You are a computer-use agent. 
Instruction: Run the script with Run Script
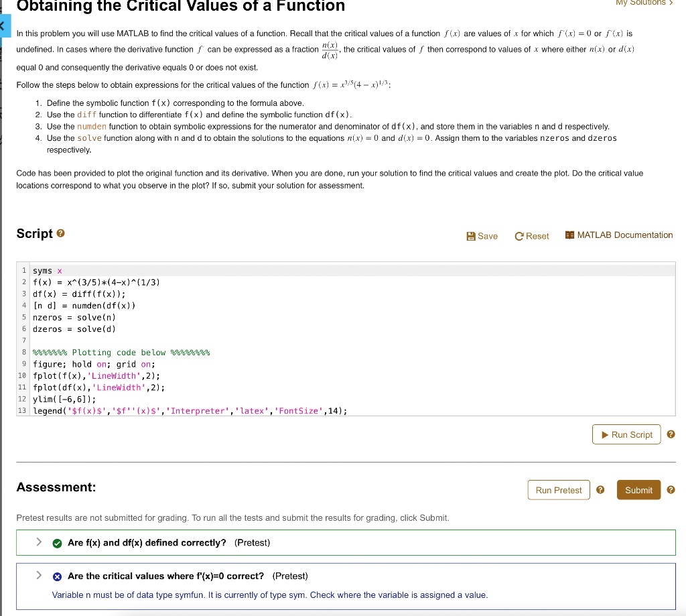(x=626, y=434)
